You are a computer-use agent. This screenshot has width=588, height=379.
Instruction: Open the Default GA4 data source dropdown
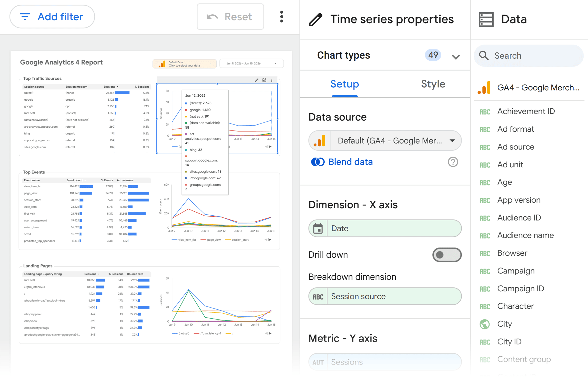pos(385,141)
